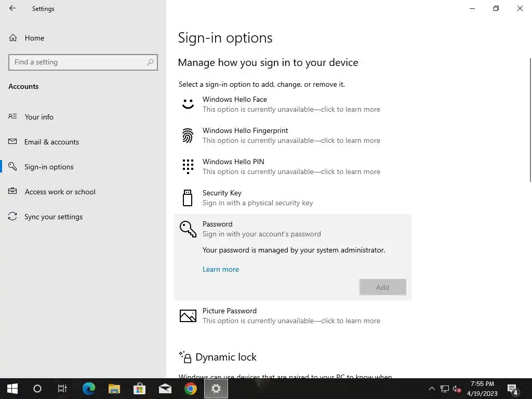The height and width of the screenshot is (399, 532).
Task: Minimize the Settings window
Action: click(x=472, y=8)
